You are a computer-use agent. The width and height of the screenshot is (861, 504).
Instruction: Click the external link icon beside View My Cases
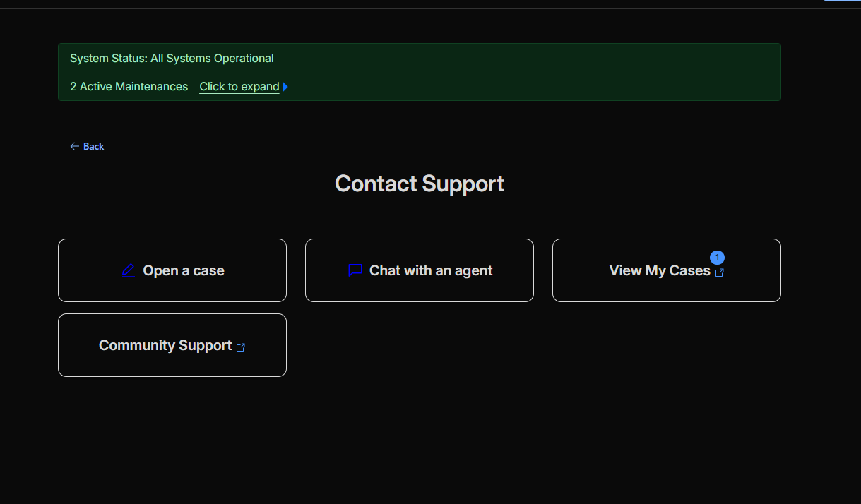[720, 272]
